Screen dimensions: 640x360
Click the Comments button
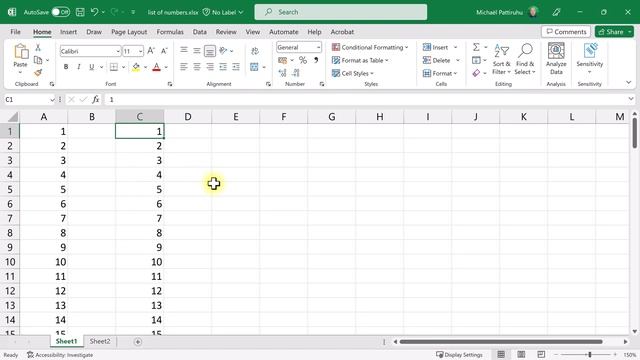point(566,32)
